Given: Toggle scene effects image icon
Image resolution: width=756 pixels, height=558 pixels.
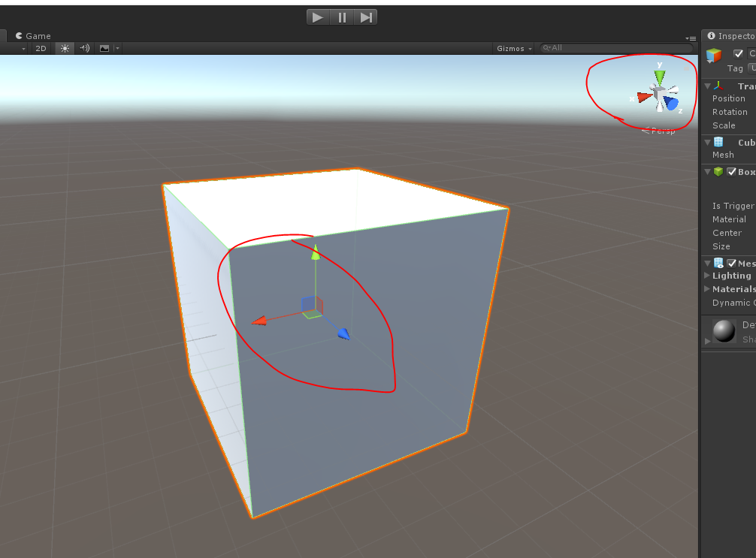Looking at the screenshot, I should (x=104, y=48).
